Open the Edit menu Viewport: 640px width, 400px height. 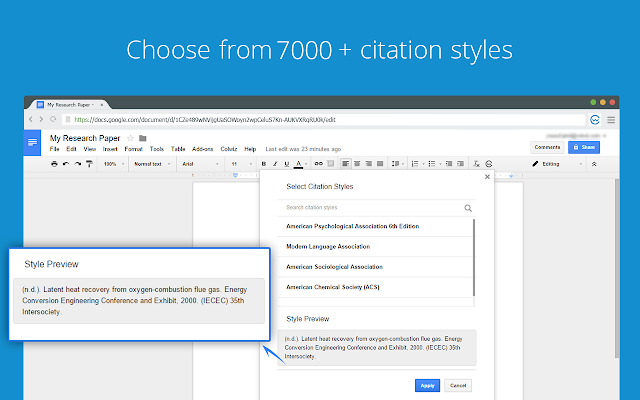tap(71, 149)
